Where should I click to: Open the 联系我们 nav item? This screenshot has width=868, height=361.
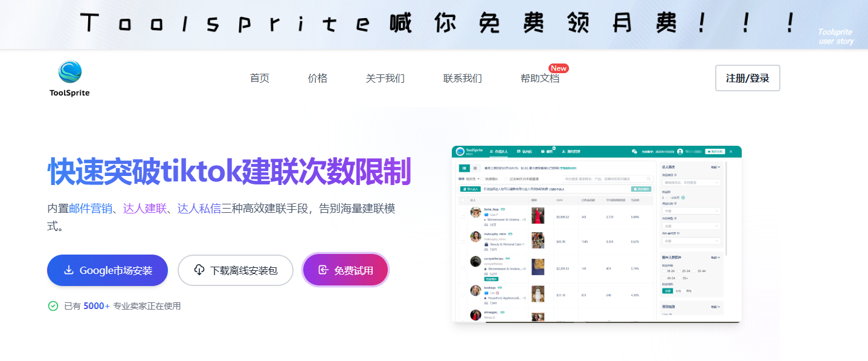pos(463,78)
